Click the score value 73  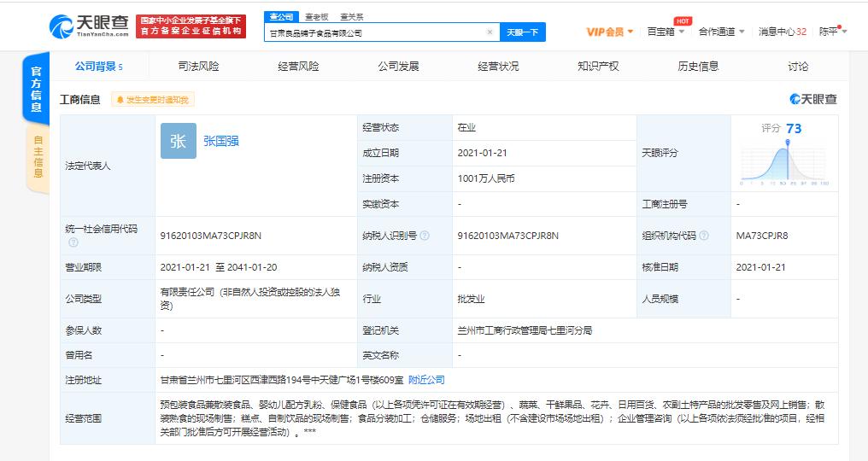pos(794,128)
